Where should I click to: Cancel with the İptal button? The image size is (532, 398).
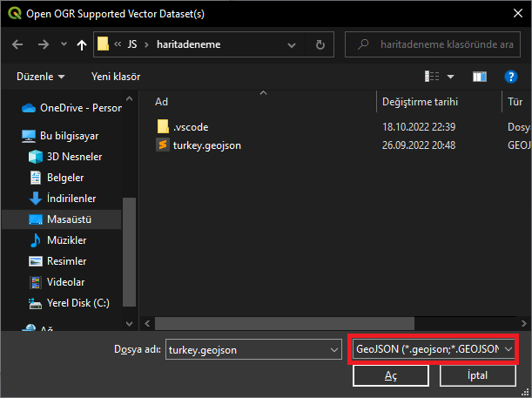point(477,375)
